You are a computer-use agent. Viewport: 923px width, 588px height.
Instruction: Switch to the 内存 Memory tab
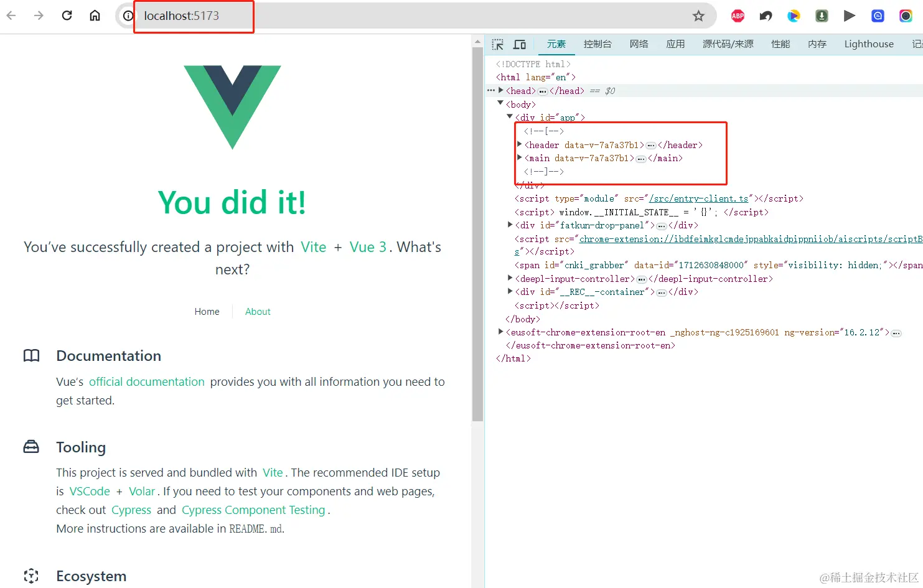click(x=817, y=44)
